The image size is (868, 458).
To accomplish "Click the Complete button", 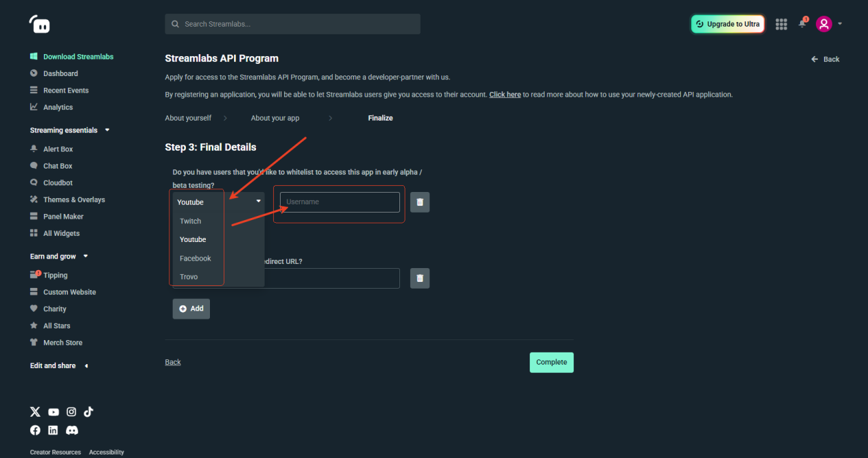I will click(x=552, y=362).
